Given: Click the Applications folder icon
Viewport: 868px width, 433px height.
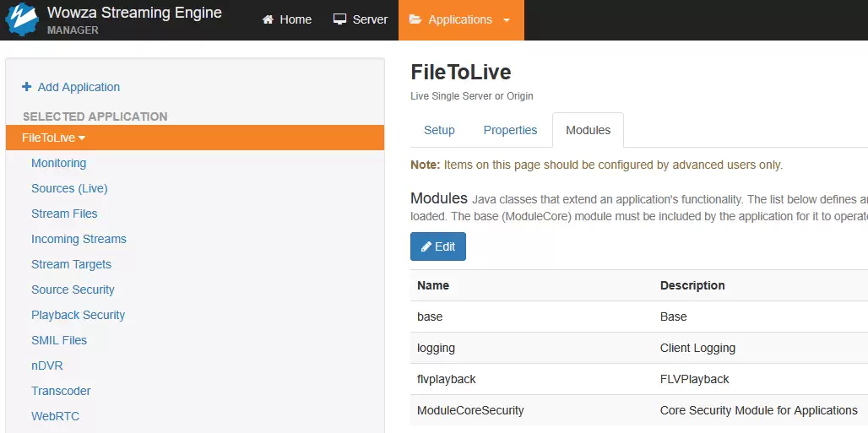Looking at the screenshot, I should pyautogui.click(x=415, y=19).
